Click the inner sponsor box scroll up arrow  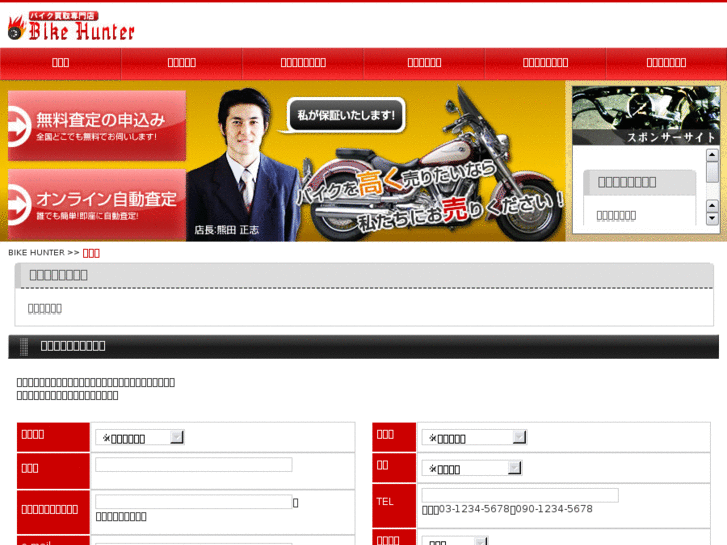click(x=712, y=205)
